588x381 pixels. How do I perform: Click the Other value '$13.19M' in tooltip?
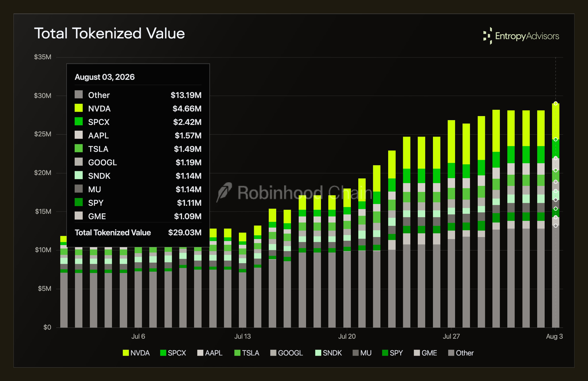(x=186, y=95)
